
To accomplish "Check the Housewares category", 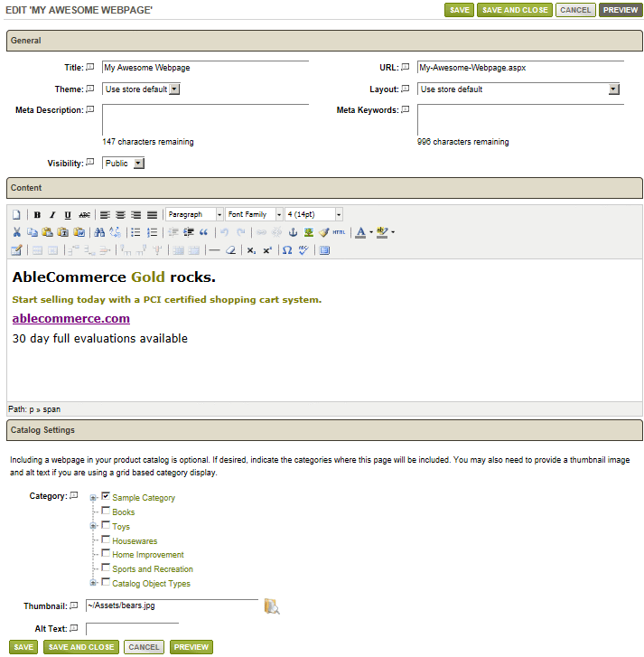I will coord(106,540).
